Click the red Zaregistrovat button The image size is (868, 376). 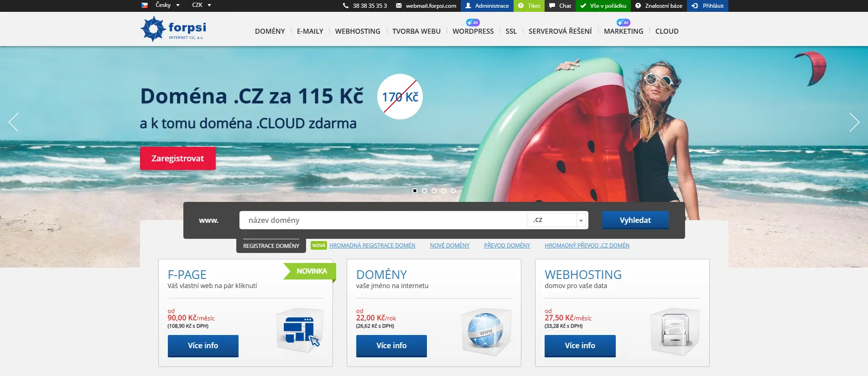178,158
